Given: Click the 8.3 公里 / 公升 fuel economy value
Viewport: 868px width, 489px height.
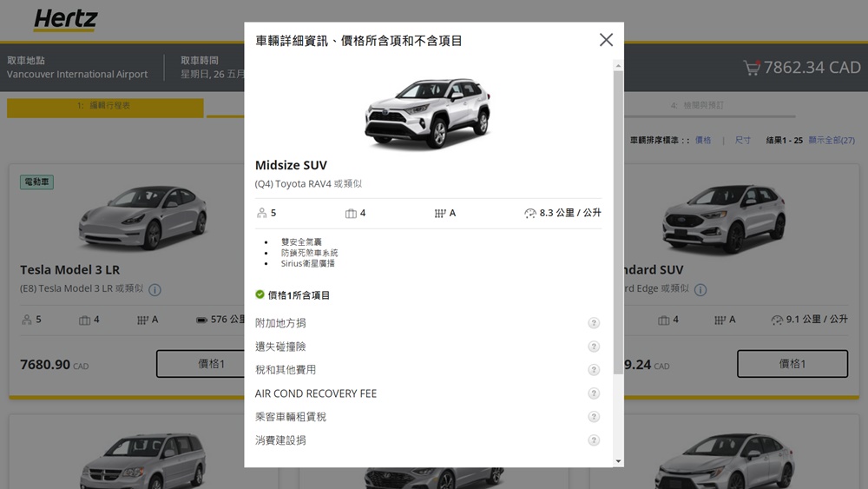Looking at the screenshot, I should pyautogui.click(x=570, y=213).
